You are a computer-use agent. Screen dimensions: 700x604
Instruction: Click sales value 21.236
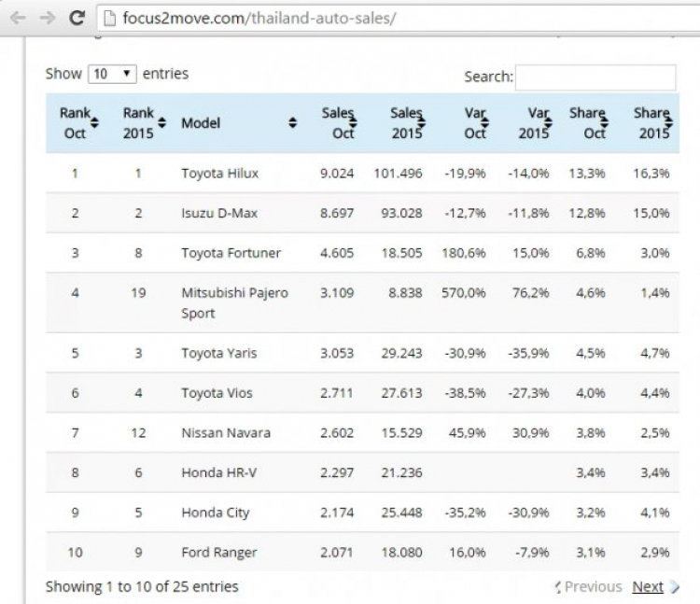click(x=401, y=472)
